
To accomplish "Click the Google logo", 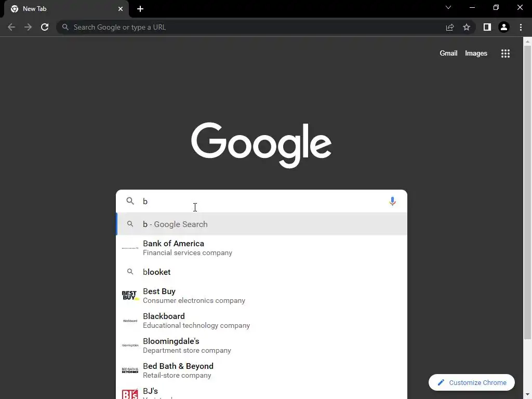I will 261,145.
